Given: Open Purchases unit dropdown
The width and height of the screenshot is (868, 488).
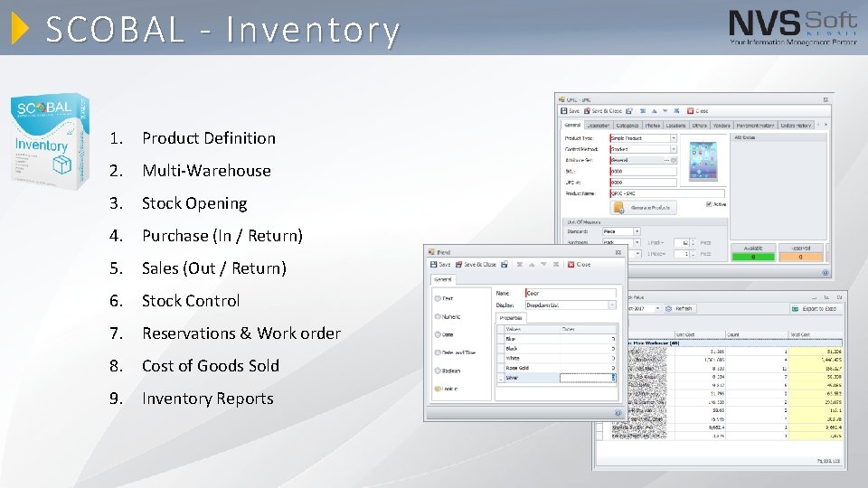Looking at the screenshot, I should click(x=637, y=242).
